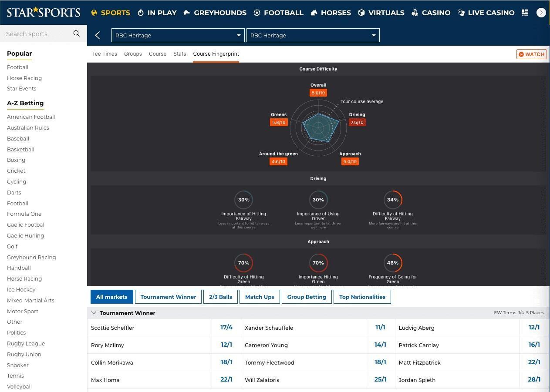The width and height of the screenshot is (550, 392).
Task: Open Football under Popular in sidebar
Action: (x=17, y=67)
